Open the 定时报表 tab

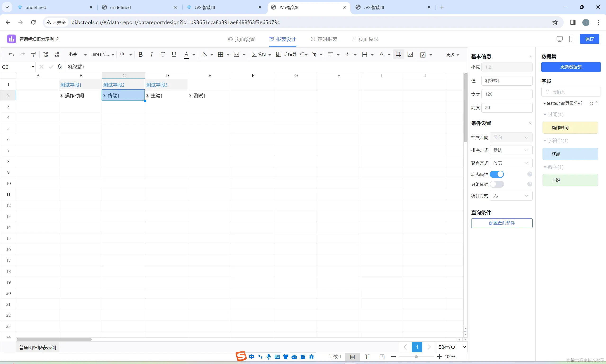tap(324, 39)
